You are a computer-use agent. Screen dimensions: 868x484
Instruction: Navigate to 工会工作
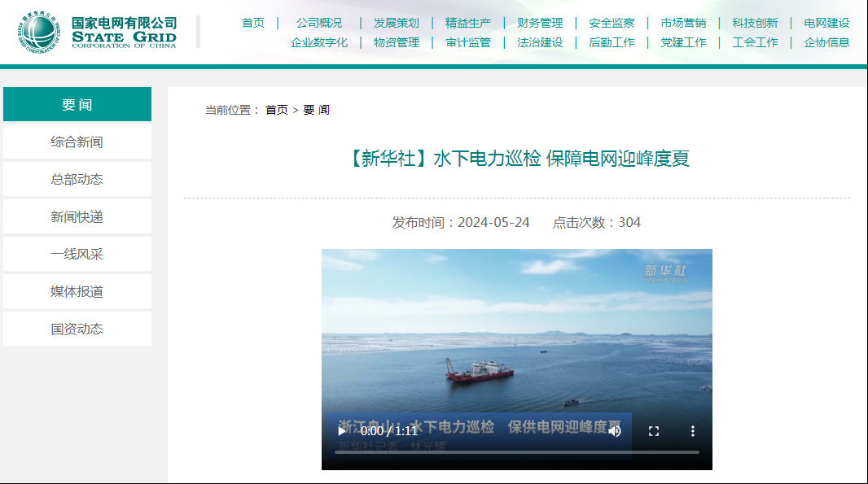point(755,42)
